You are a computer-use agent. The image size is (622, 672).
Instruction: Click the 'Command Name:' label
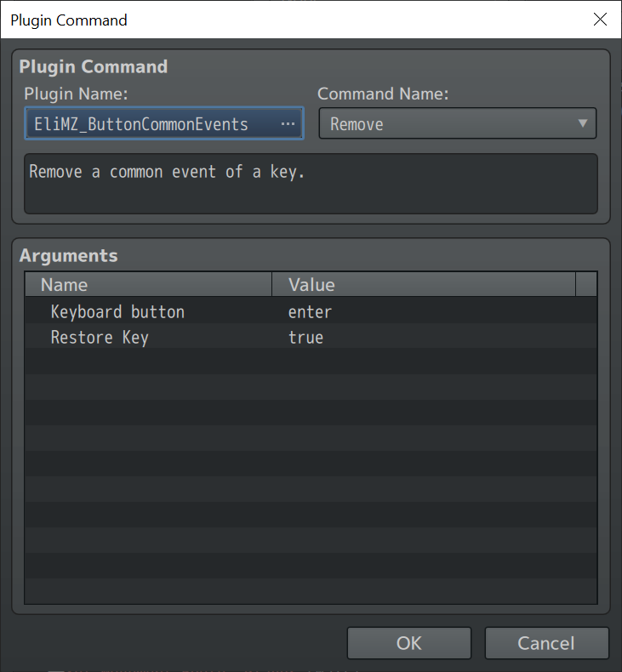click(x=383, y=94)
